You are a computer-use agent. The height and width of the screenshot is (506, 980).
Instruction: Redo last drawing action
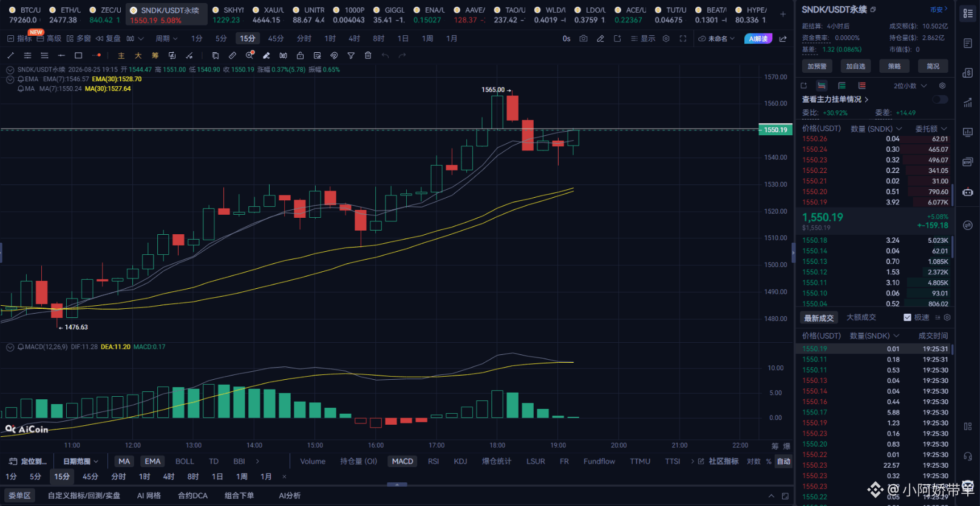tap(402, 55)
